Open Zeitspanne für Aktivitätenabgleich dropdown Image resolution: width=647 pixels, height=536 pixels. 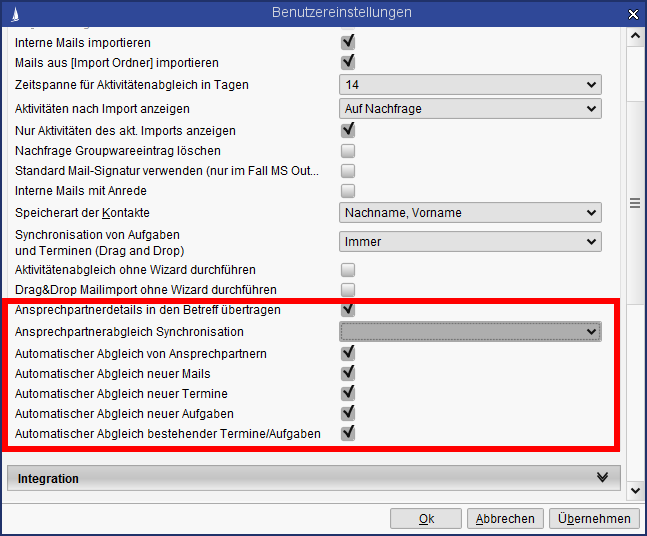pos(470,85)
